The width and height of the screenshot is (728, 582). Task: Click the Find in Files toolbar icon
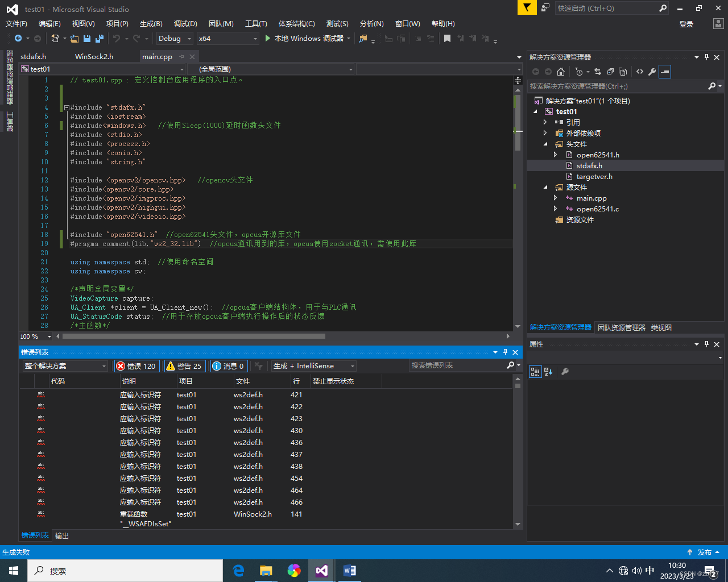tap(363, 38)
